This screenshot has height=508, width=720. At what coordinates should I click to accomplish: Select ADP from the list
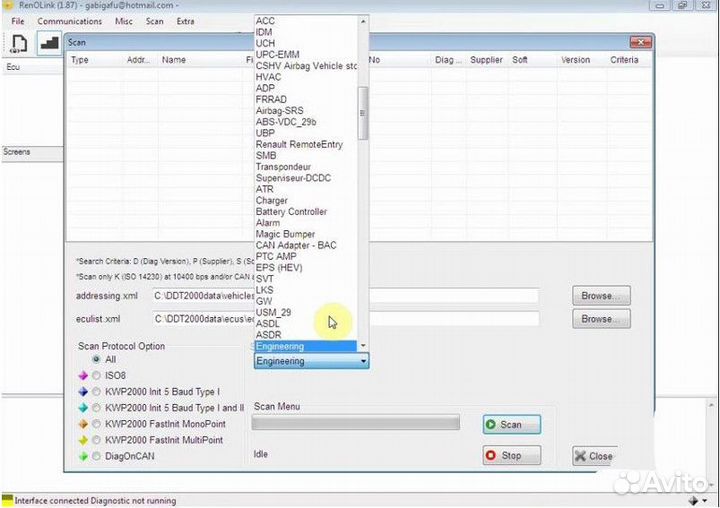(305, 88)
